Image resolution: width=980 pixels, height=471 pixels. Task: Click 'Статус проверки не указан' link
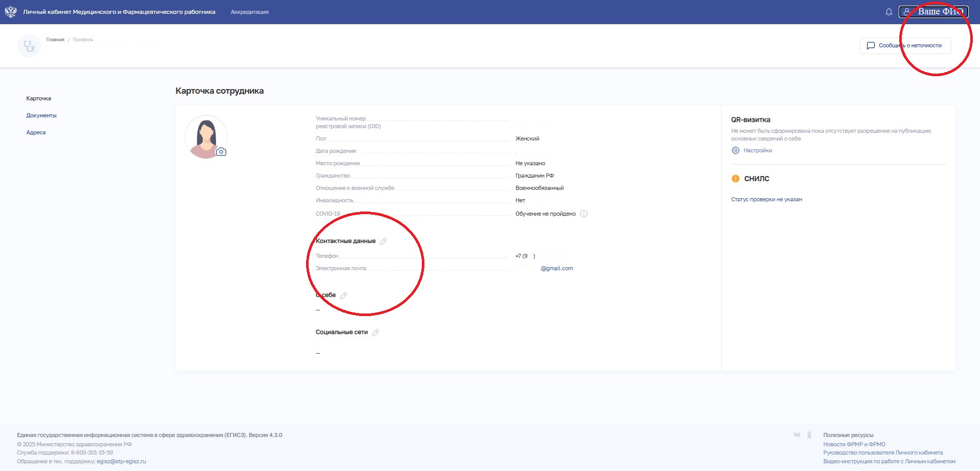[x=767, y=199]
